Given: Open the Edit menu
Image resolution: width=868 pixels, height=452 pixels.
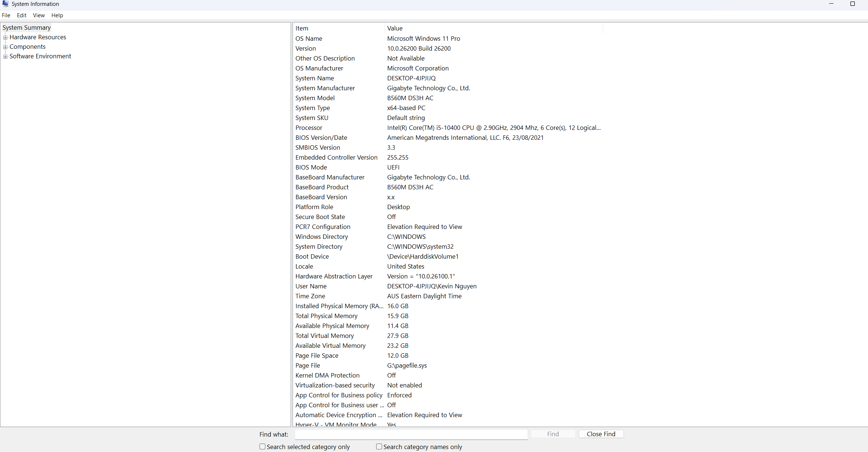Looking at the screenshot, I should pyautogui.click(x=22, y=15).
